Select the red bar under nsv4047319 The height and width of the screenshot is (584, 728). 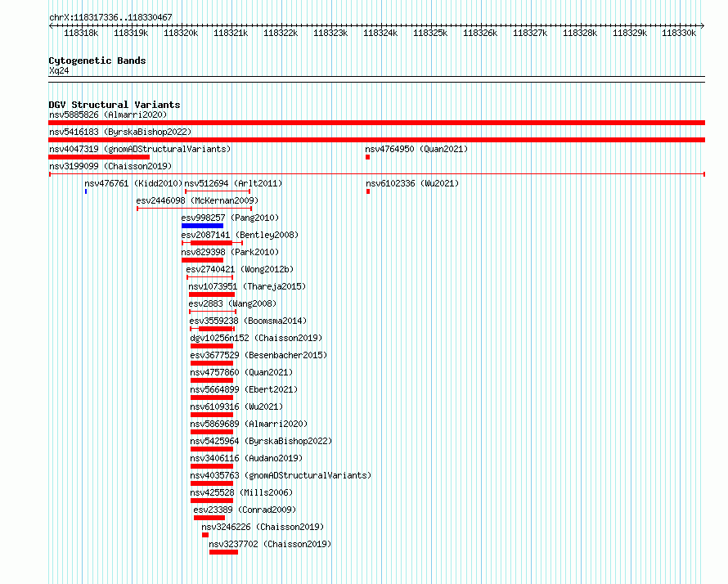pyautogui.click(x=99, y=157)
